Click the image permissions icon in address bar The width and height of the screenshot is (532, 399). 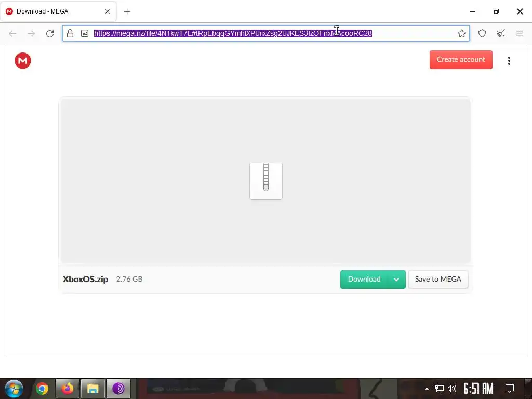85,33
